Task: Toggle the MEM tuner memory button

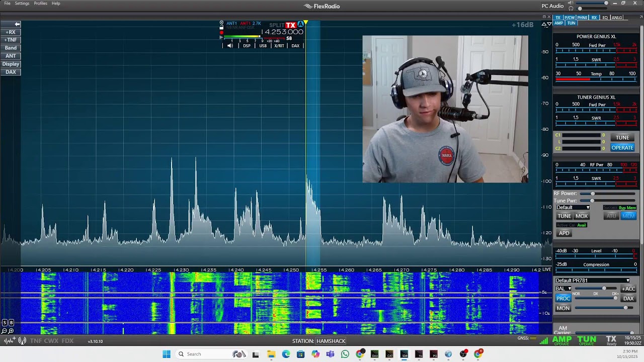Action: click(x=628, y=216)
